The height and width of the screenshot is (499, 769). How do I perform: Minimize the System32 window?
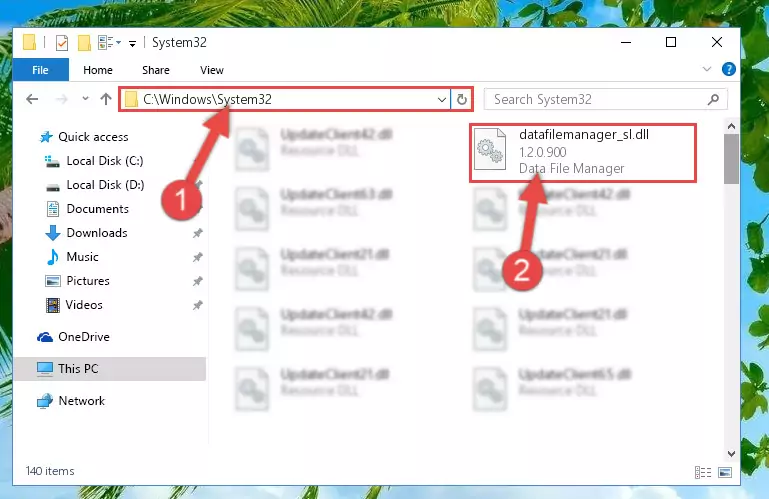coord(626,42)
